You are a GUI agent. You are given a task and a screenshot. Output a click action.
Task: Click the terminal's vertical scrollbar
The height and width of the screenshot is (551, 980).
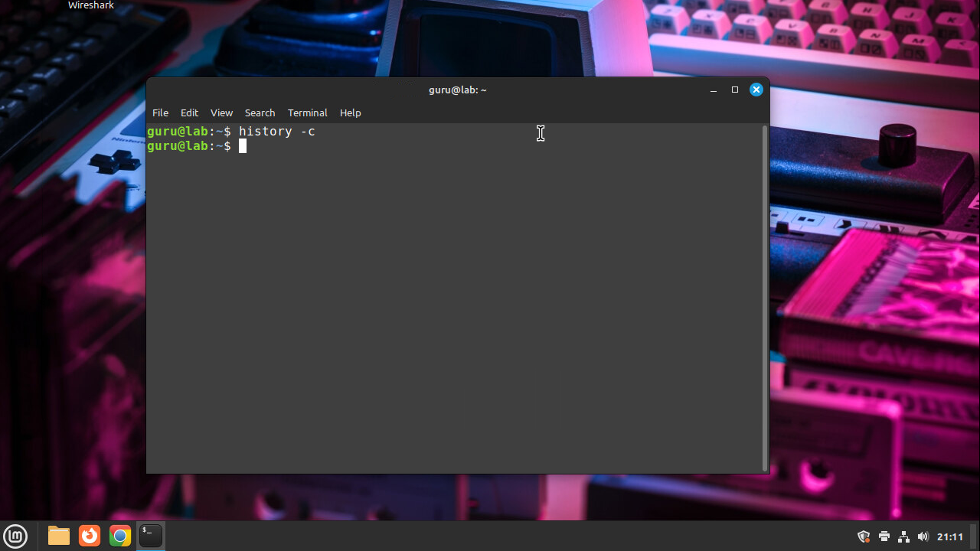765,298
